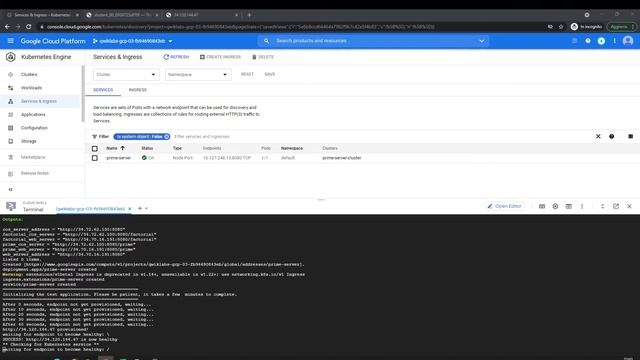This screenshot has width=640, height=360.
Task: Click the Open Editor button
Action: (x=504, y=206)
